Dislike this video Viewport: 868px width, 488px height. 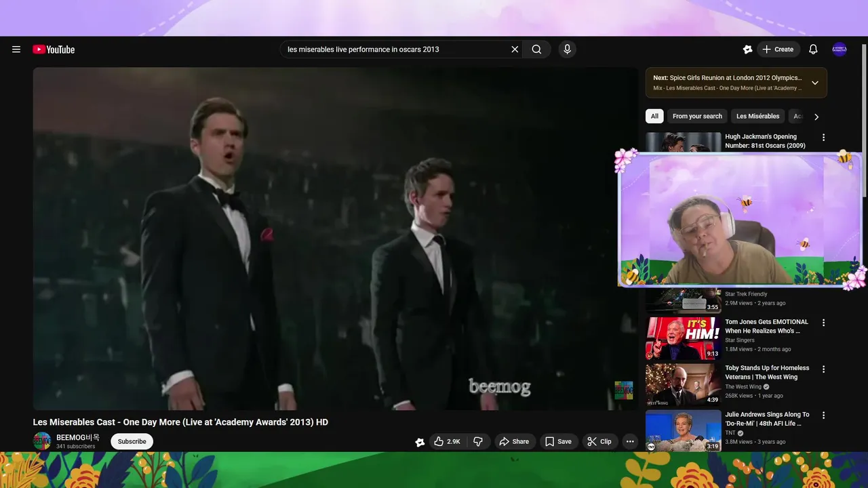478,441
